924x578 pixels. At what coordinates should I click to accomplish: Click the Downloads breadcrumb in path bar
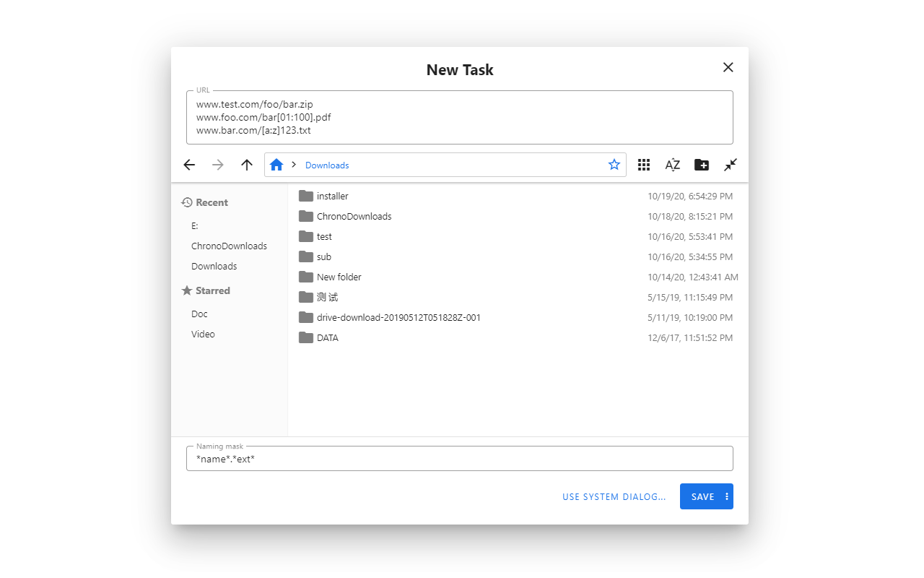pos(327,165)
